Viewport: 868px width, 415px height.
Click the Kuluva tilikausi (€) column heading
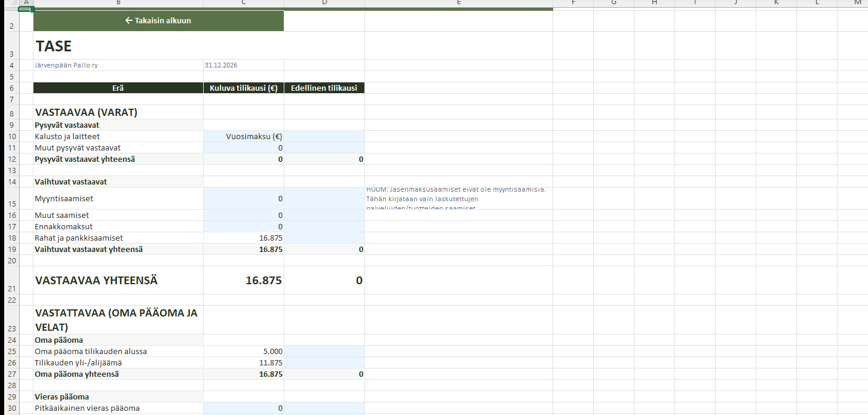pyautogui.click(x=243, y=88)
